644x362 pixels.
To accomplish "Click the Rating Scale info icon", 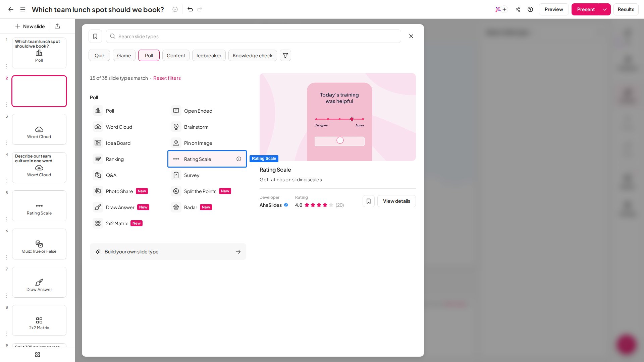I will click(239, 159).
